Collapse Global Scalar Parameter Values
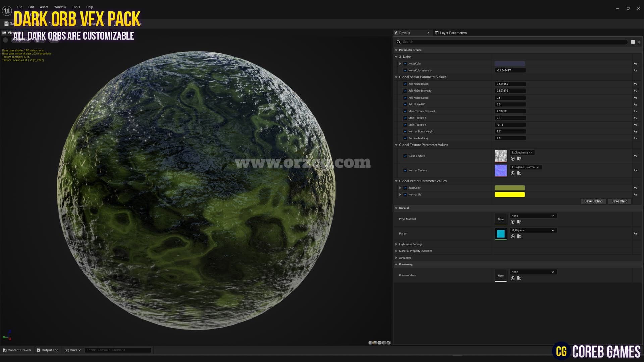The width and height of the screenshot is (644, 362). tap(396, 77)
